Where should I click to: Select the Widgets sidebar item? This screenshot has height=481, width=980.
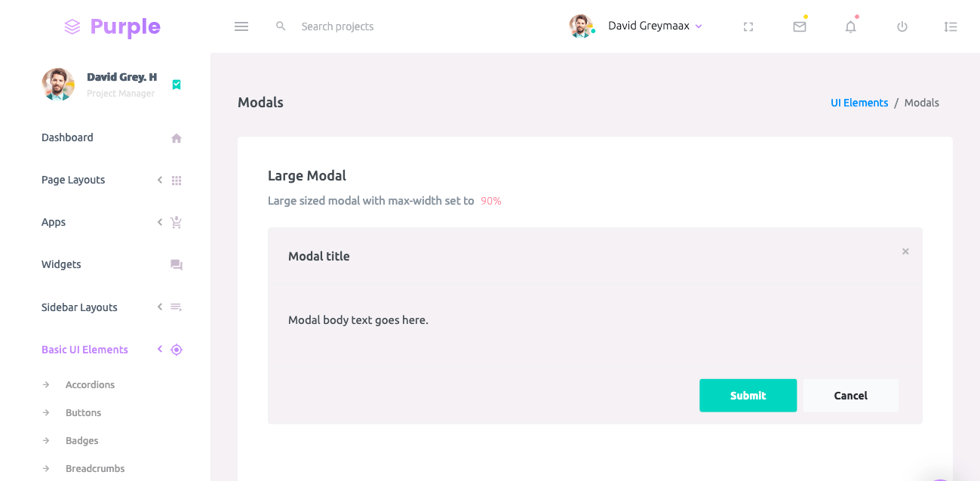[61, 264]
